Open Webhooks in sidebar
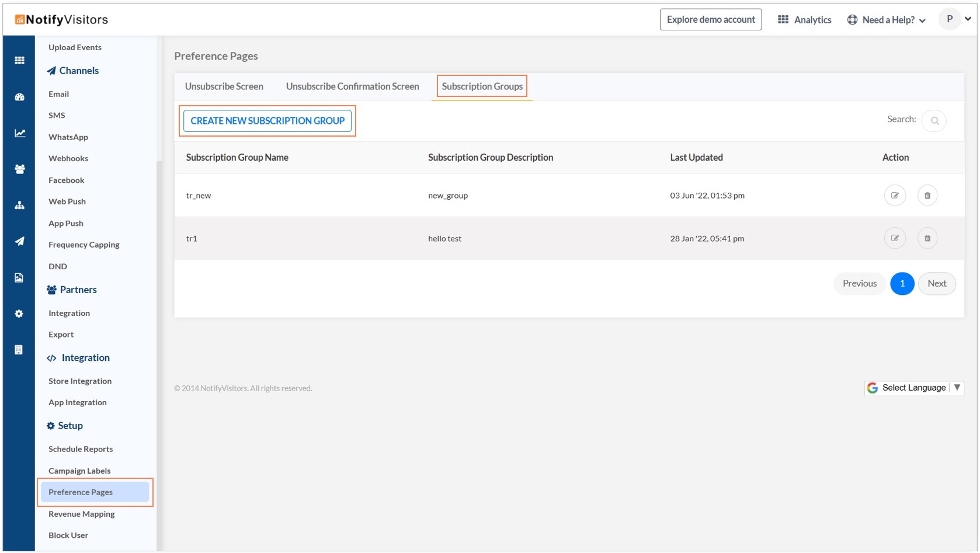Viewport: 980px width, 553px height. tap(68, 158)
